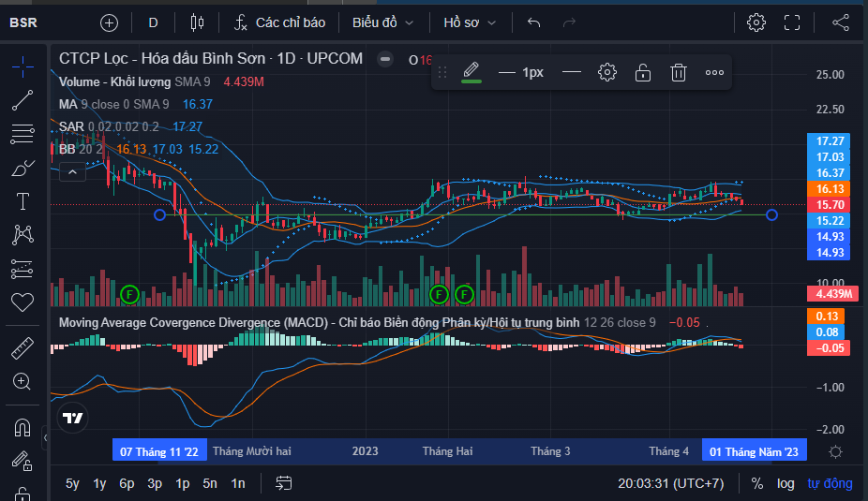
Task: Toggle percent scale mode
Action: (756, 483)
